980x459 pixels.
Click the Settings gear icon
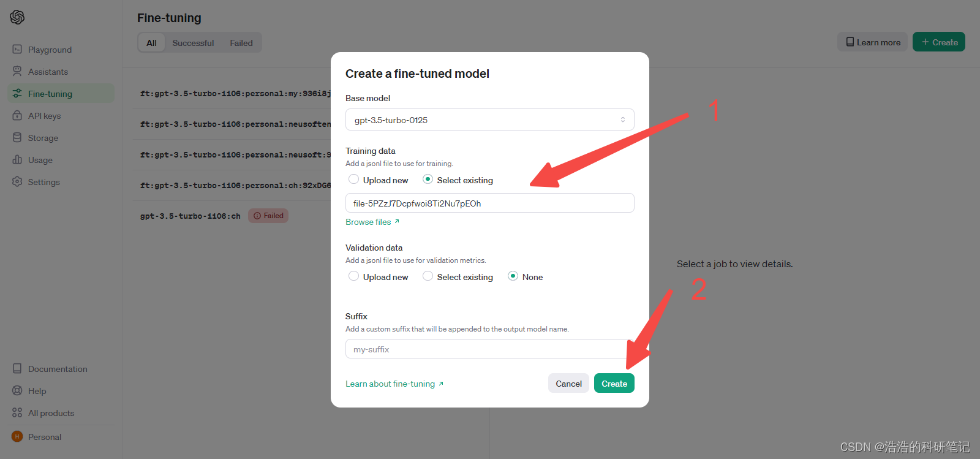(x=17, y=181)
